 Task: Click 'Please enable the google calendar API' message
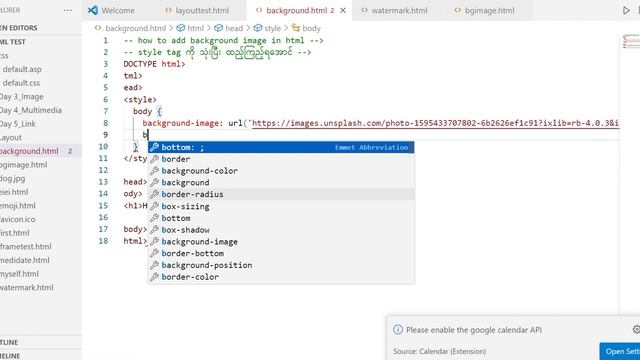coord(473,330)
